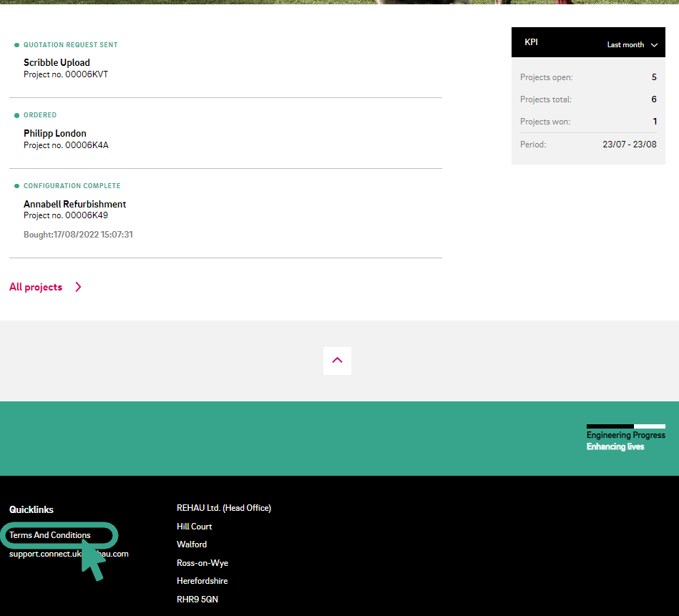Click Project no. 00006K49 text
679x616 pixels.
coord(66,215)
